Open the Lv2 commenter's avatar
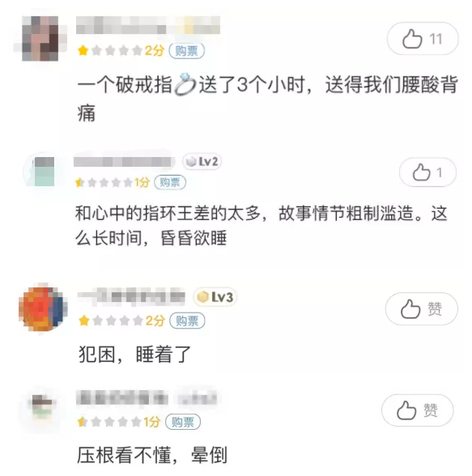This screenshot has width=472, height=476. (45, 172)
